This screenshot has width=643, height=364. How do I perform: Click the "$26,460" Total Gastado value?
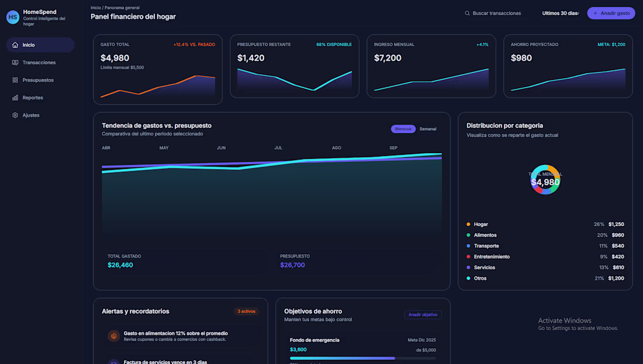[120, 265]
